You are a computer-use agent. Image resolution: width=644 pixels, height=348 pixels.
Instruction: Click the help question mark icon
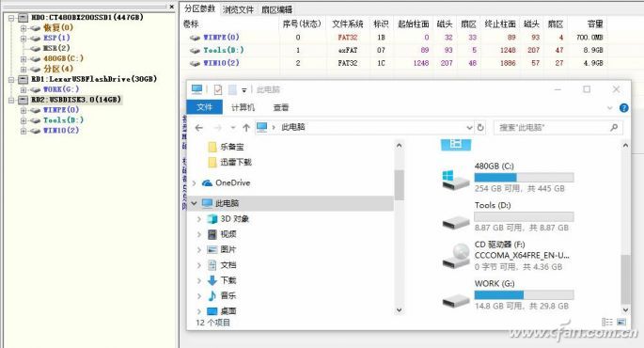click(x=623, y=107)
